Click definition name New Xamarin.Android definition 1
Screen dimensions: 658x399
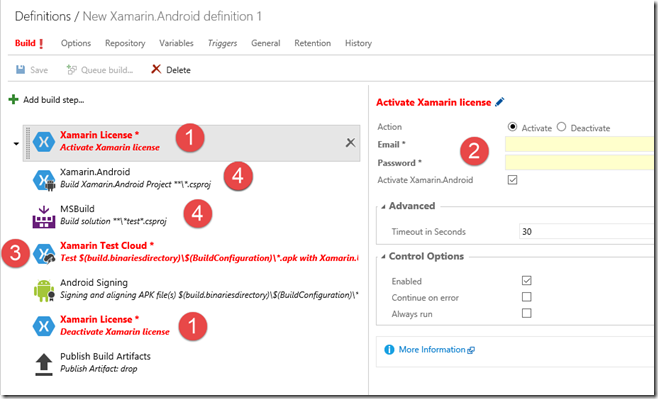[172, 16]
